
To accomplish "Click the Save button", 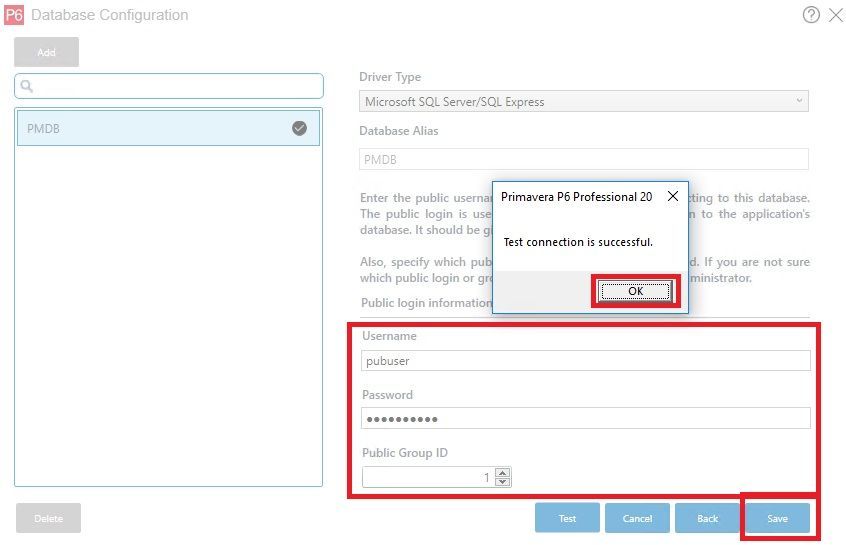I will click(777, 518).
